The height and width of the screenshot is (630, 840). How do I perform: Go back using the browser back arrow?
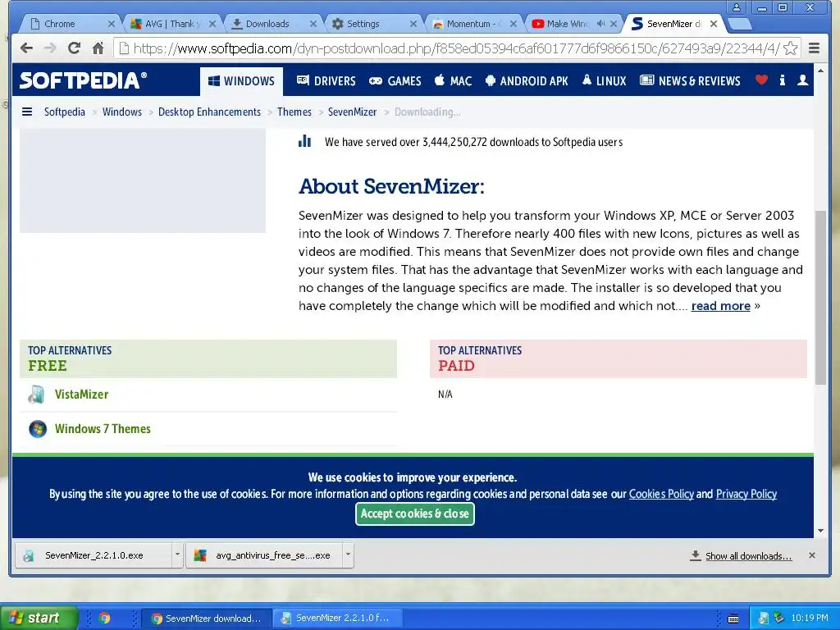pos(26,48)
